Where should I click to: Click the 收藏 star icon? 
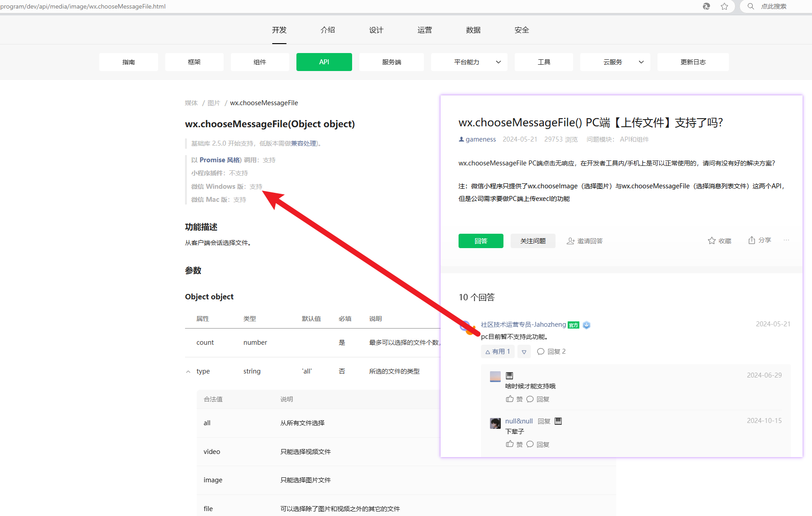pos(711,240)
